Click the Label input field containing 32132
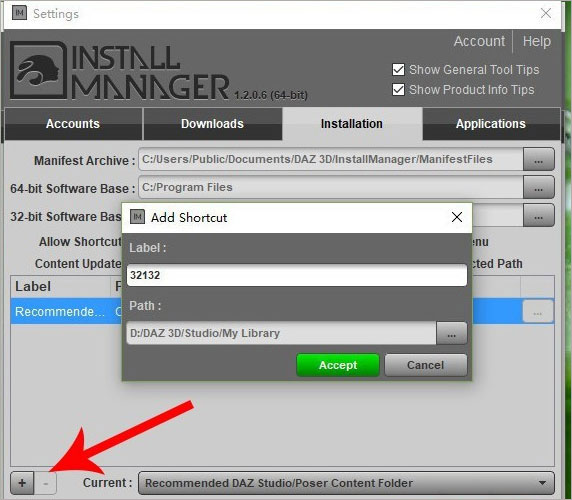Image resolution: width=572 pixels, height=500 pixels. [x=297, y=275]
